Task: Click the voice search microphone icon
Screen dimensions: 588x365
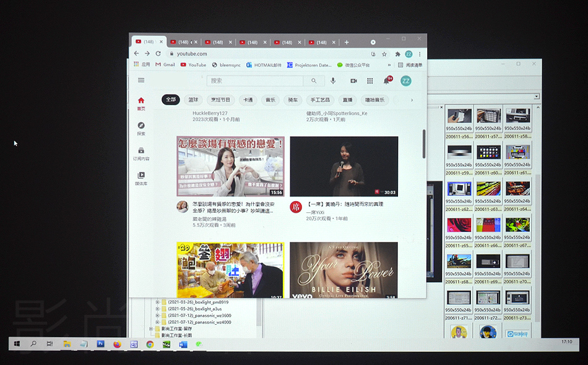Action: (x=333, y=81)
